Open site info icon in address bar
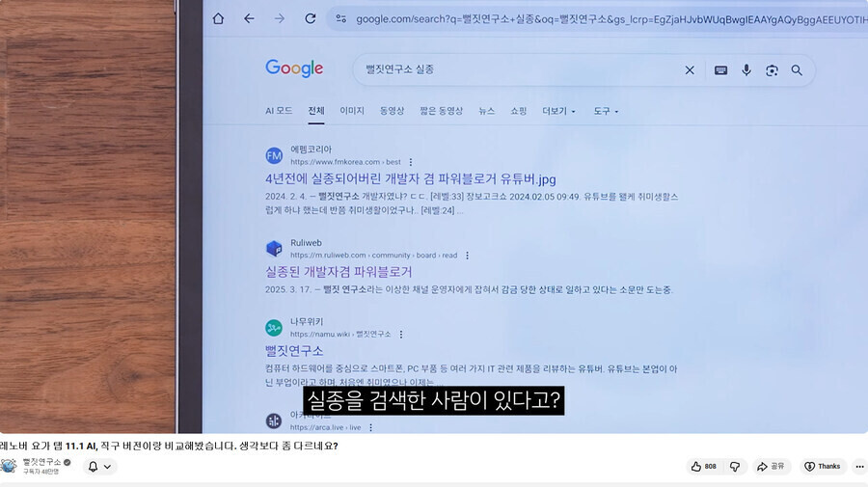The height and width of the screenshot is (487, 868). pos(341,19)
